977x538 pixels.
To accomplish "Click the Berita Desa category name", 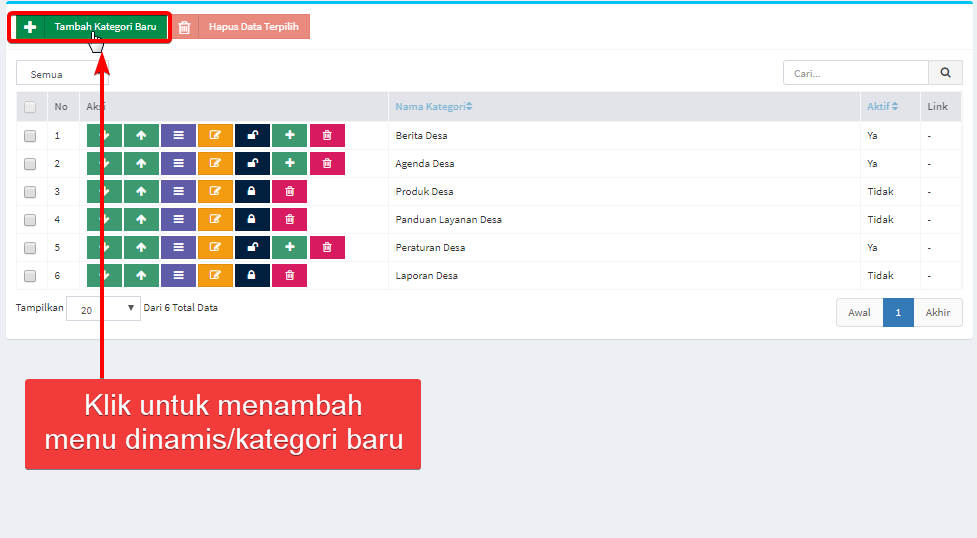I will (x=421, y=135).
